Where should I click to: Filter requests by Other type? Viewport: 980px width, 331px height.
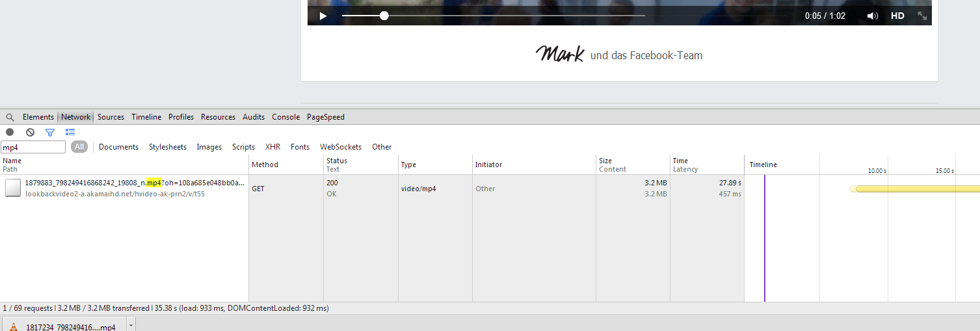(382, 147)
